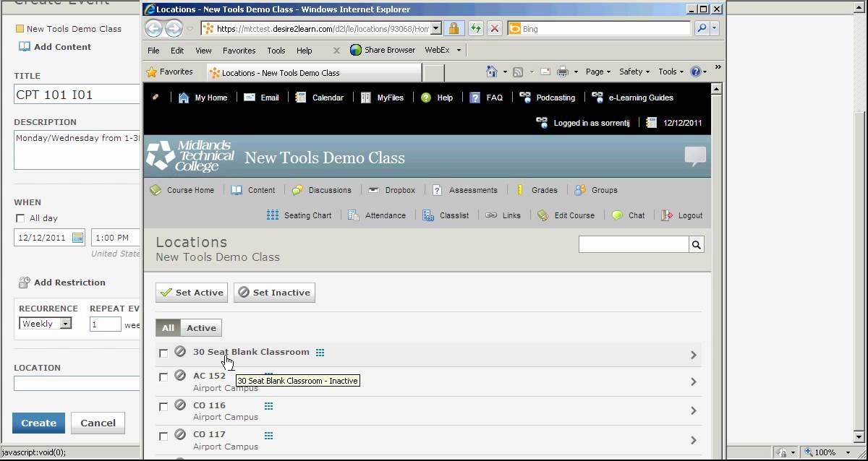This screenshot has height=461, width=868.
Task: Open the File menu
Action: 153,51
